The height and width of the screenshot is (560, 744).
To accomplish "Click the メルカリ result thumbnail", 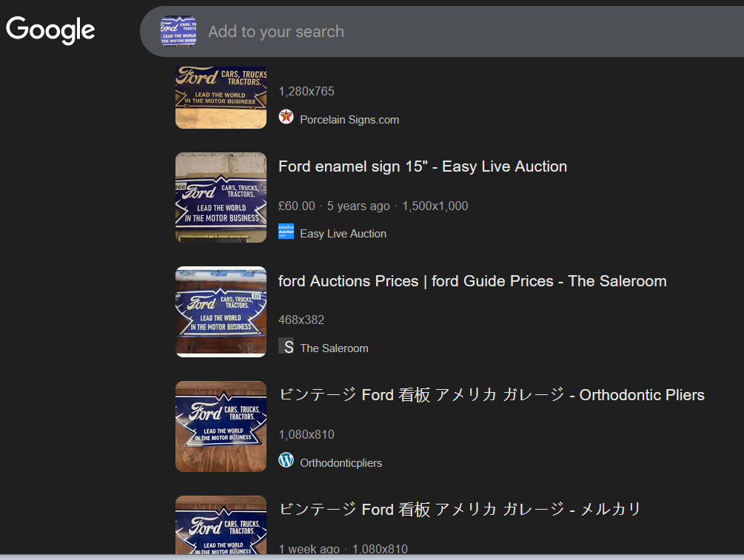I will (221, 525).
